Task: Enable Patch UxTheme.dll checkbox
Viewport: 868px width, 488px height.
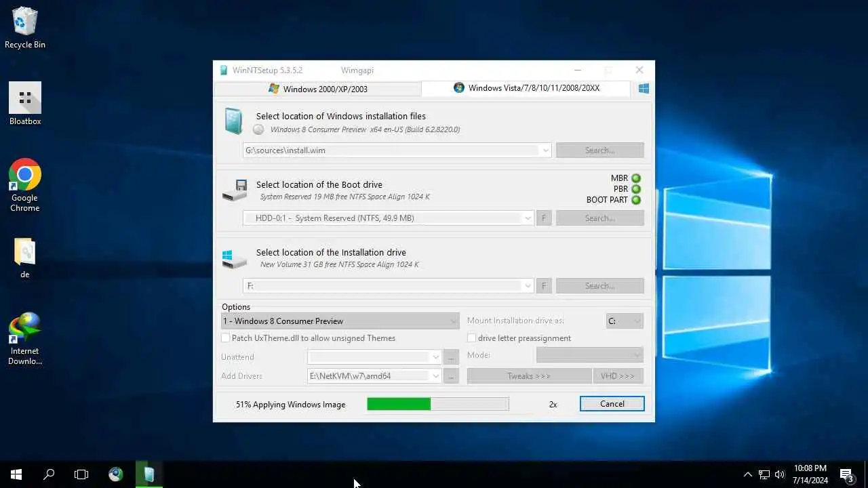Action: point(226,338)
